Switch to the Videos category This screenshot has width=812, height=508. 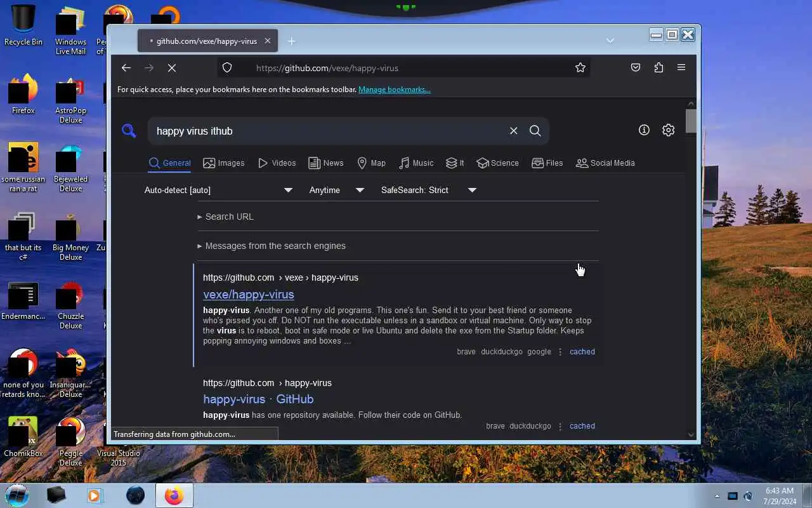point(277,163)
